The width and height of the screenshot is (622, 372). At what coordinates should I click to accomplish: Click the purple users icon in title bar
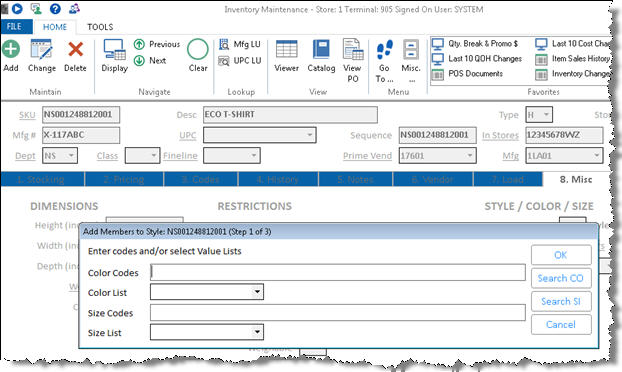(74, 8)
